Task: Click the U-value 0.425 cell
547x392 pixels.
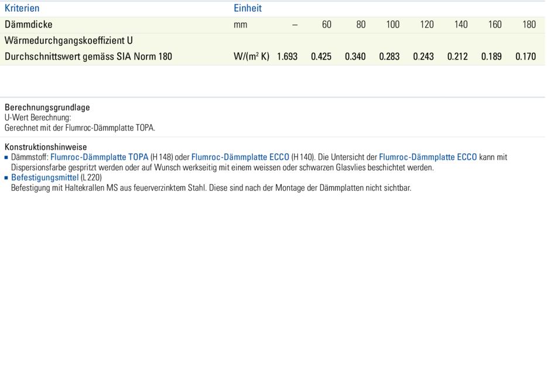Action: point(321,57)
